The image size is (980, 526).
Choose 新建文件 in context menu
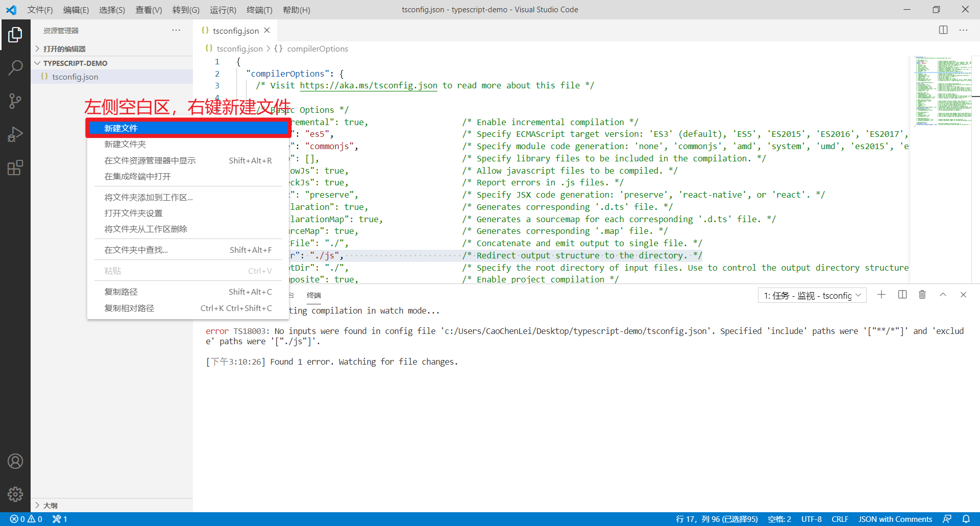[188, 128]
